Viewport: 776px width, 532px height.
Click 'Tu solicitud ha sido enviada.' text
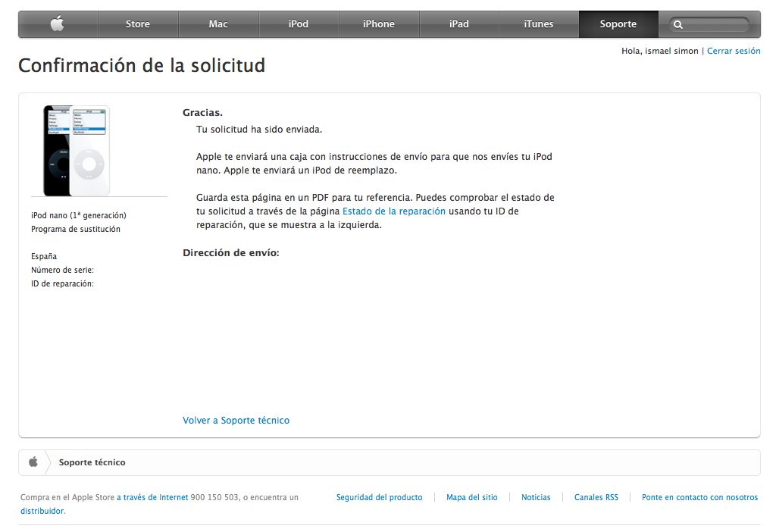click(259, 130)
